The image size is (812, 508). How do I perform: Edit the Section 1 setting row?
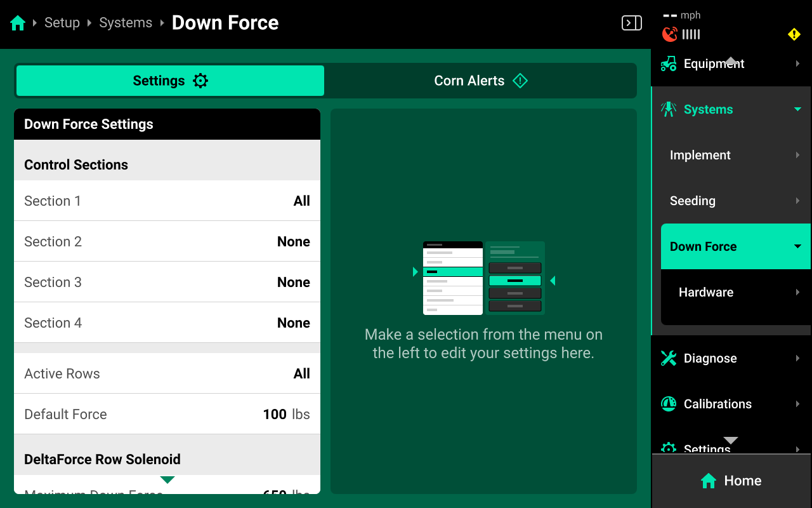click(x=167, y=201)
